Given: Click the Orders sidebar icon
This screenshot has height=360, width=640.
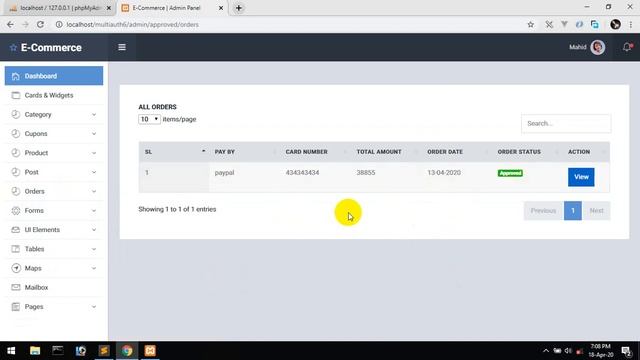Looking at the screenshot, I should click(x=16, y=191).
